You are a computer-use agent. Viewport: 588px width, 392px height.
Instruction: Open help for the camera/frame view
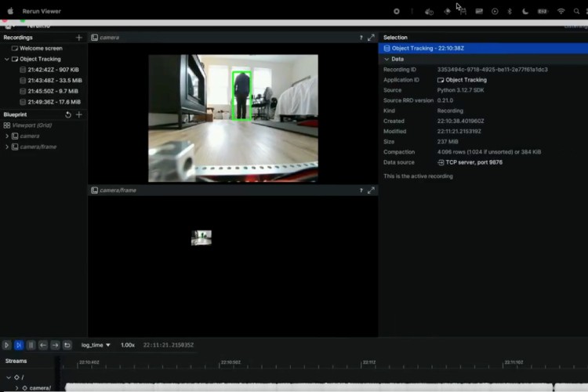361,191
